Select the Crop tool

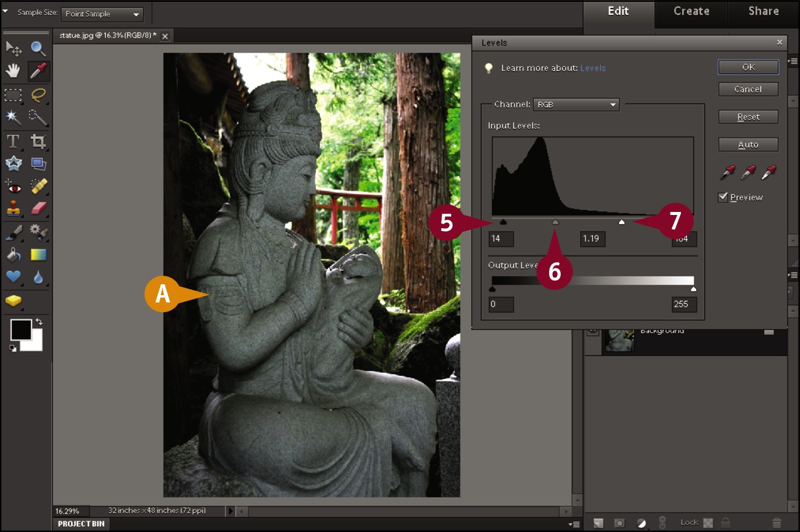39,142
